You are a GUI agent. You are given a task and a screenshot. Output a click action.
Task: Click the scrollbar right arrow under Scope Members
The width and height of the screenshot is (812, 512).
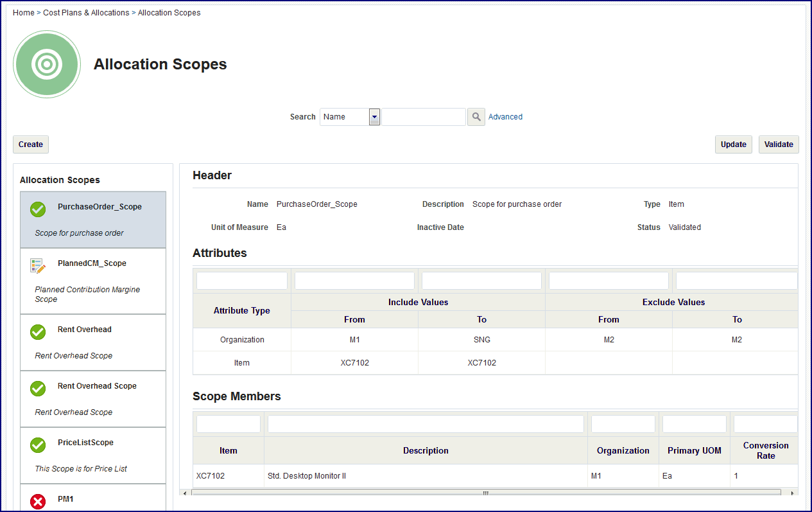click(x=793, y=493)
